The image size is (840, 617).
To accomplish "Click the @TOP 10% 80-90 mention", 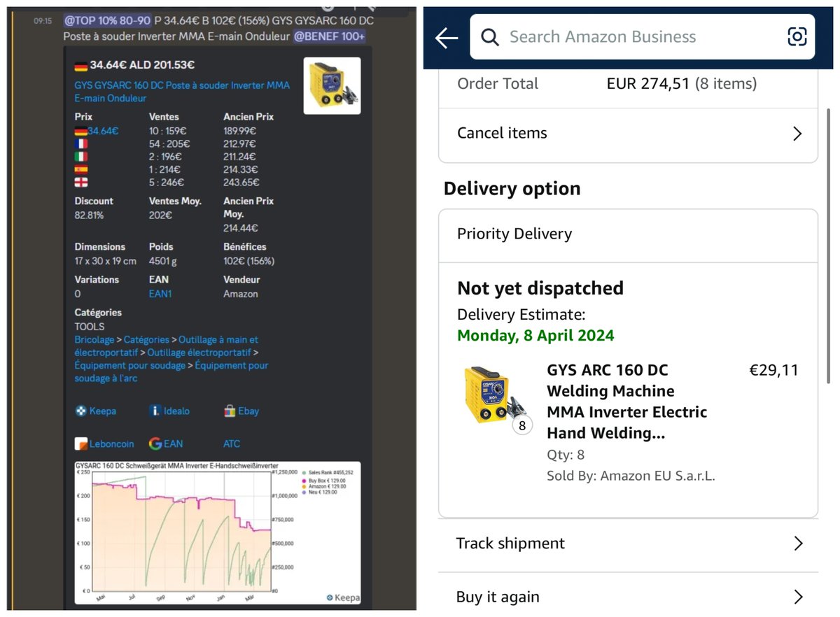I will point(106,20).
